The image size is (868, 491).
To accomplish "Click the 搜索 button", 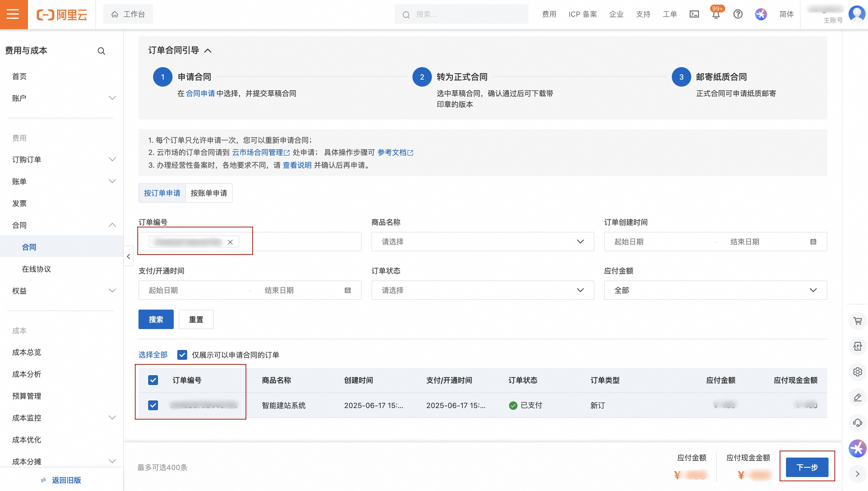I will click(156, 319).
